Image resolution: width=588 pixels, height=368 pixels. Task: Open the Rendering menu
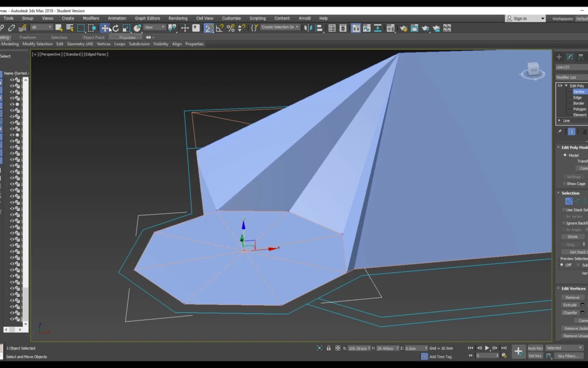point(178,18)
